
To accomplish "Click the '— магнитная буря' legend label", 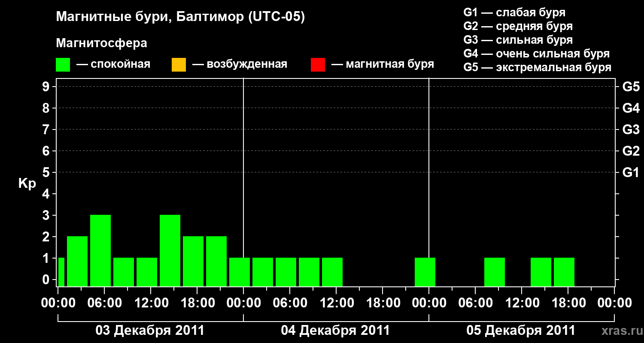I will 383,65.
